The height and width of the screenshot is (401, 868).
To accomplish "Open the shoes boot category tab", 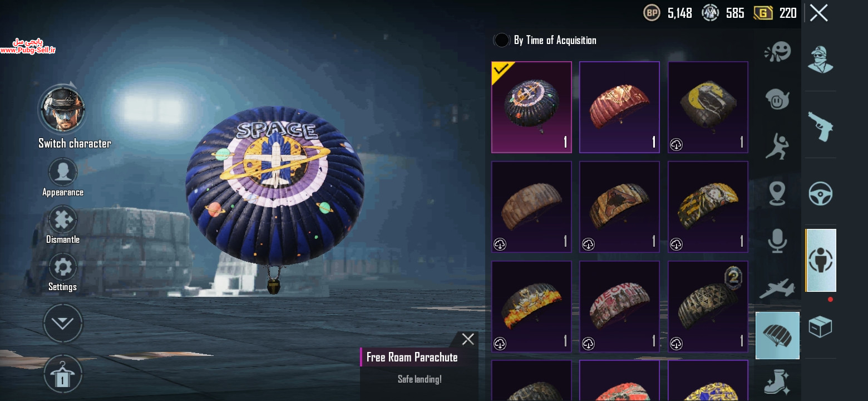I will click(x=777, y=382).
